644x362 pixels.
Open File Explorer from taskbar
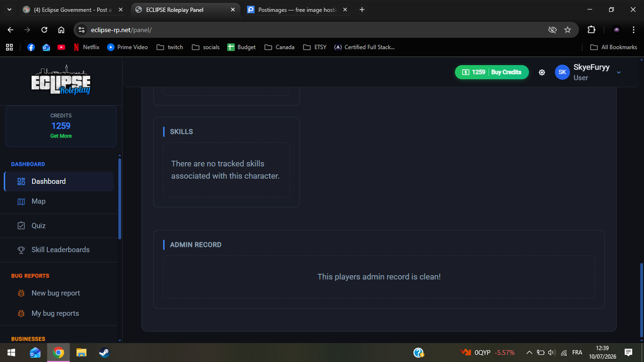tap(82, 352)
